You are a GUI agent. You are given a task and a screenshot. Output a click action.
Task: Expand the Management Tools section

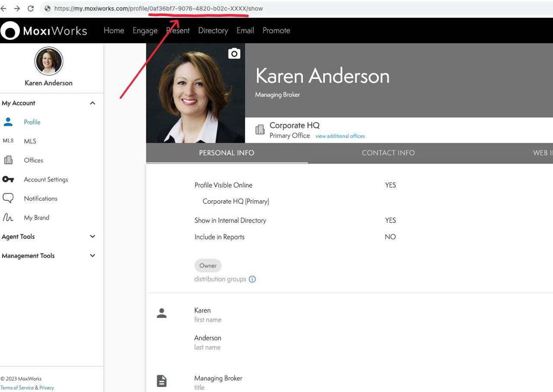tap(92, 256)
